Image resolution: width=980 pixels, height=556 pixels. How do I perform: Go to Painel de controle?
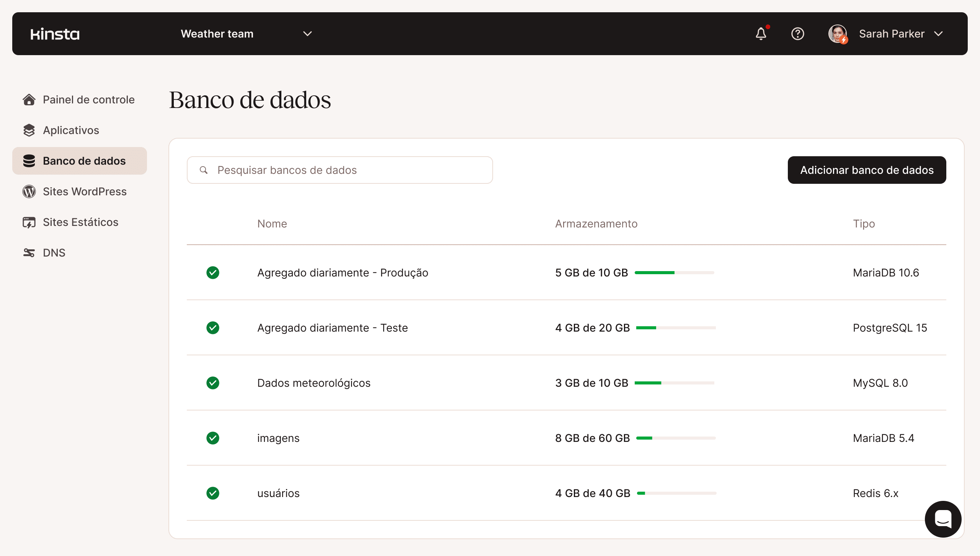tap(80, 100)
